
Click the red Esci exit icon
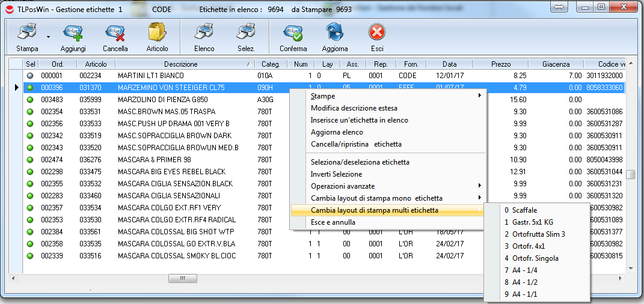376,32
